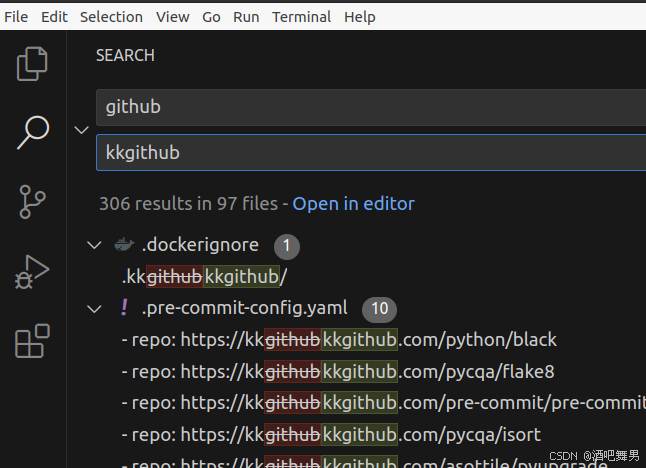Open the Source Control view
Screen dimensions: 646x468
(x=32, y=201)
